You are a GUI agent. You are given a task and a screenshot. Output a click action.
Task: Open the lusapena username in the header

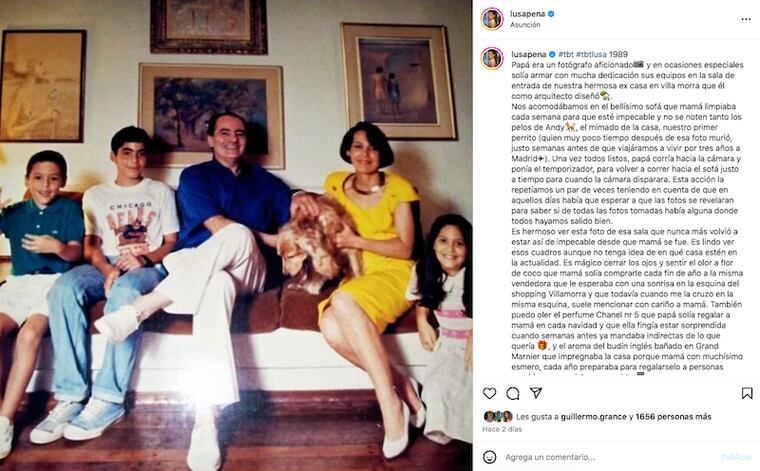[x=527, y=14]
